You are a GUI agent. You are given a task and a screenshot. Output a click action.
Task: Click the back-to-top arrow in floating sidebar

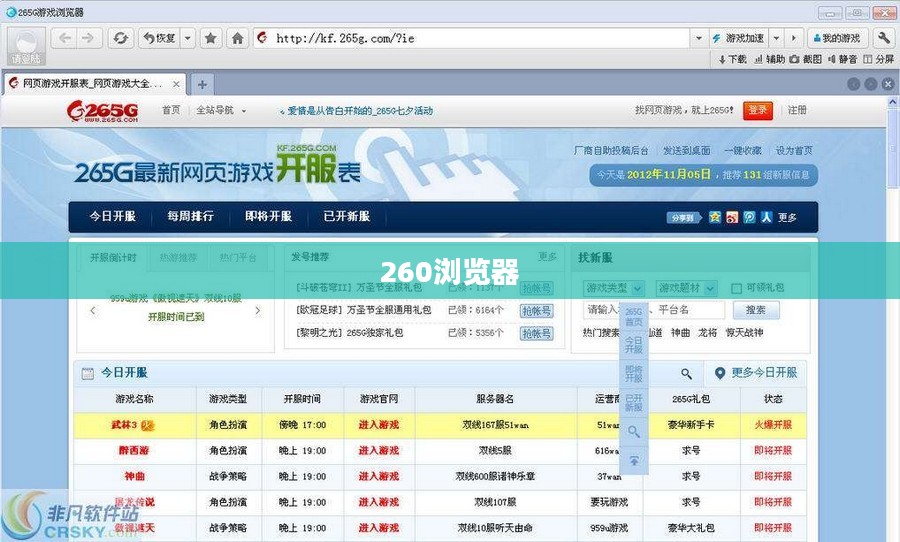(x=634, y=460)
